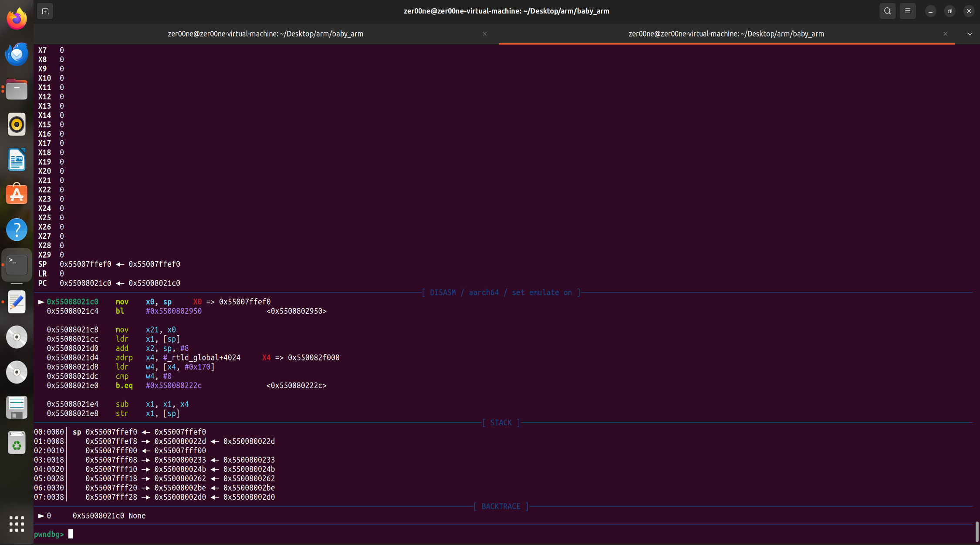Open the terminal hamburger menu
Viewport: 980px width, 545px height.
coord(908,11)
